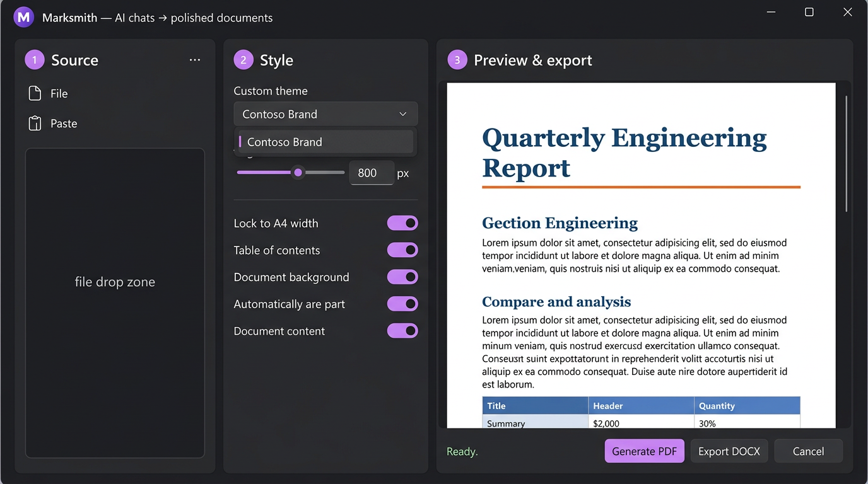Click the preview pane vertical scrollbar
This screenshot has width=868, height=484.
pyautogui.click(x=846, y=153)
